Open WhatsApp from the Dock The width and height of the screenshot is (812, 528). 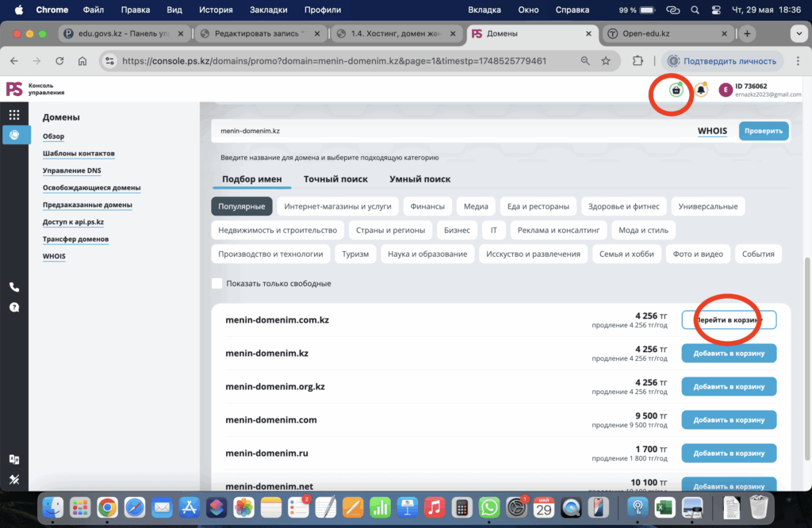pos(490,507)
